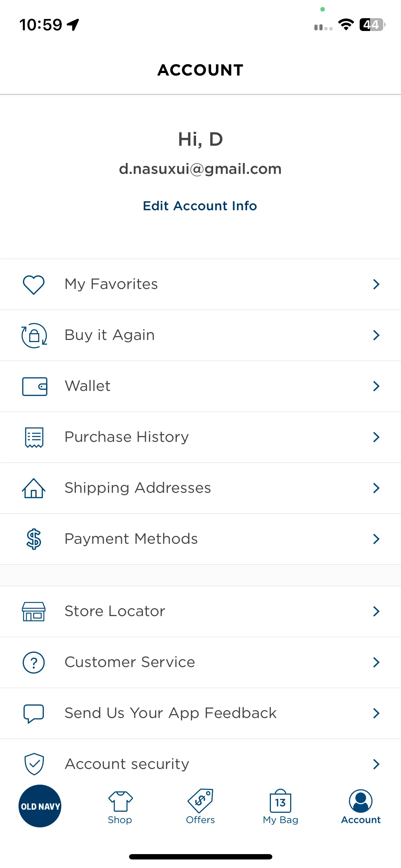The width and height of the screenshot is (401, 868).
Task: Select the Account tab in bottom bar
Action: (x=361, y=807)
